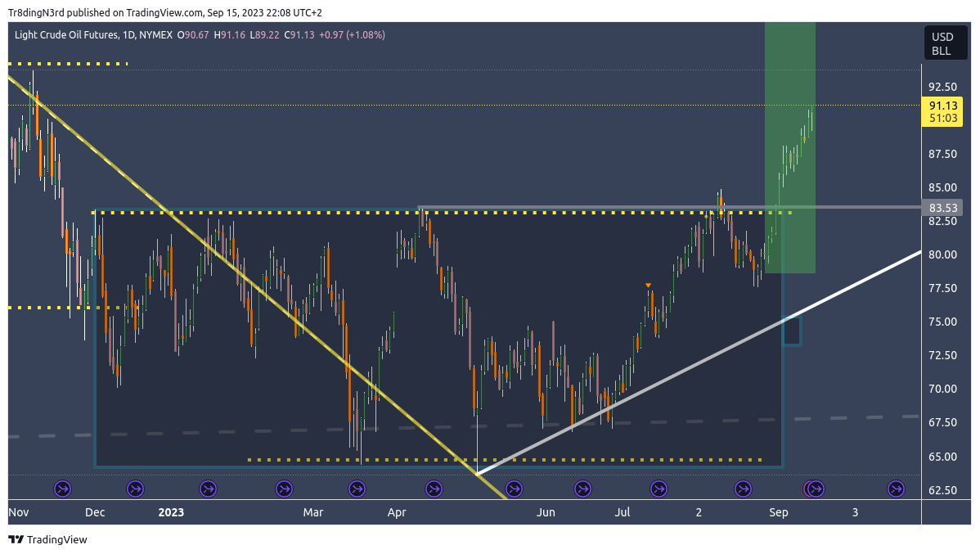980x554 pixels.
Task: Click the bold 2023 time axis label
Action: click(171, 513)
